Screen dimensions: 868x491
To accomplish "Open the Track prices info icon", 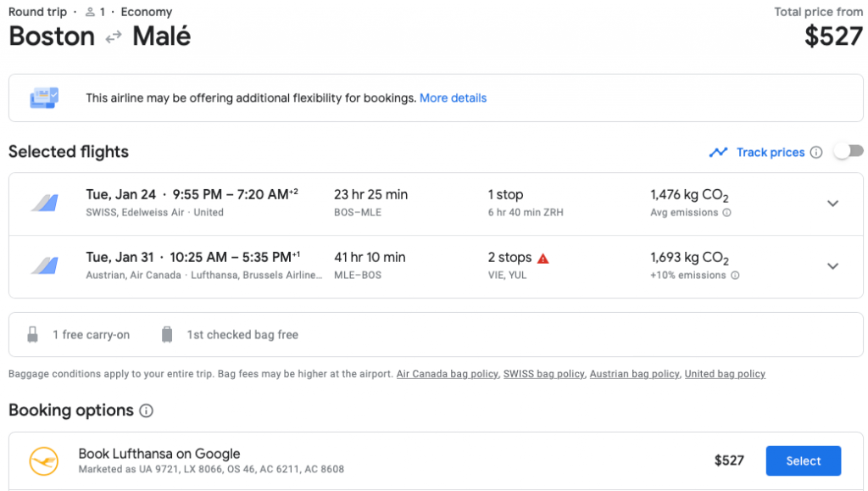I will tap(816, 153).
